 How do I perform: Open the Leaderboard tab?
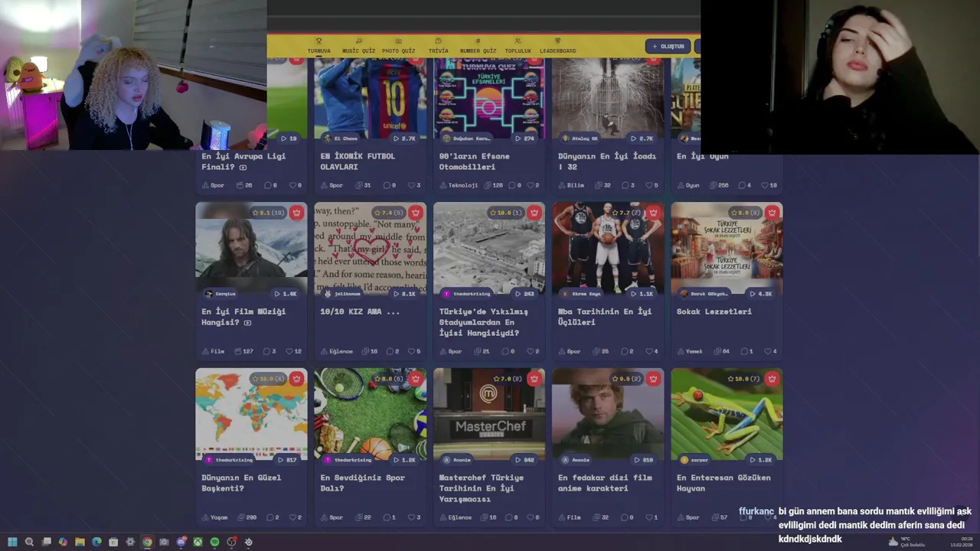coord(557,46)
